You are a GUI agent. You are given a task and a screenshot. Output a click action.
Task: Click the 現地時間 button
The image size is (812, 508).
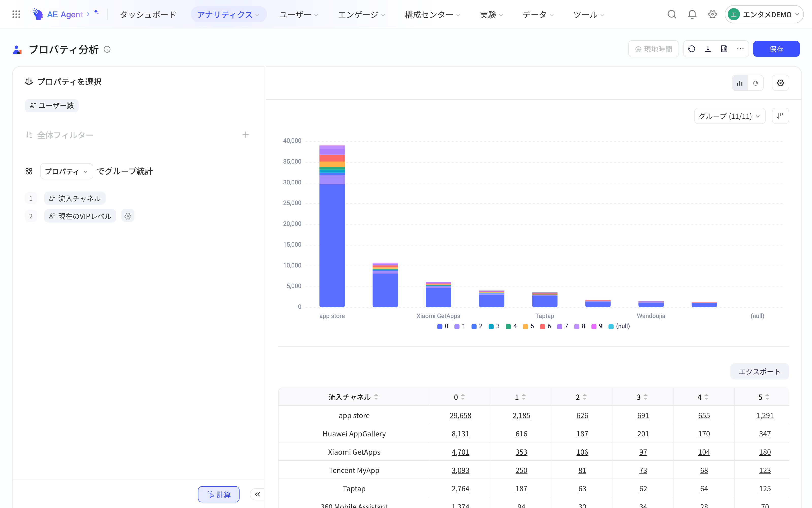[x=653, y=49]
